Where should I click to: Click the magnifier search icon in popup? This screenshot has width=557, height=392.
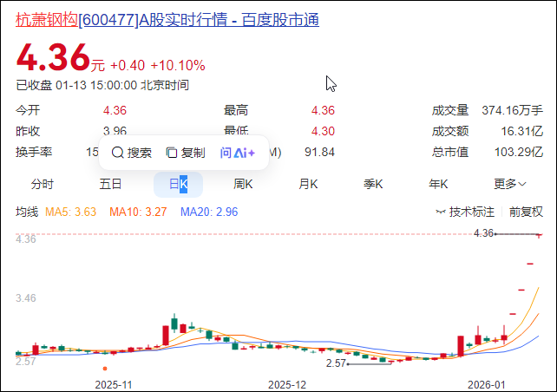point(118,153)
